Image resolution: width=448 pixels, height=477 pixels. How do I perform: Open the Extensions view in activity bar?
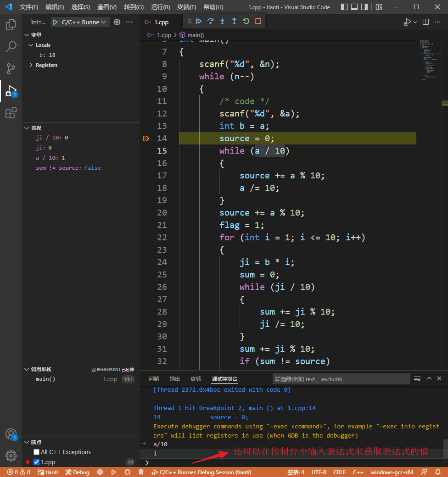(x=11, y=113)
